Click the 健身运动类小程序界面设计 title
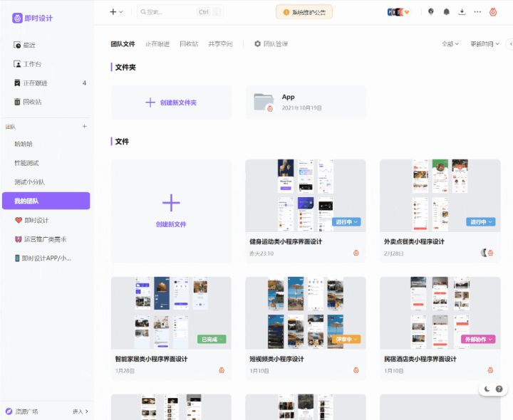The width and height of the screenshot is (513, 420). click(286, 241)
